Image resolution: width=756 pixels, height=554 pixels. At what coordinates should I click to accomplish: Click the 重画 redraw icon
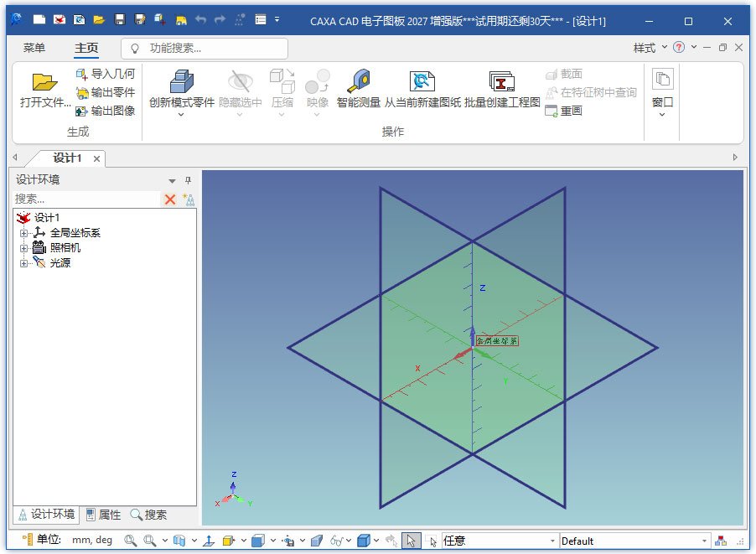[x=551, y=111]
